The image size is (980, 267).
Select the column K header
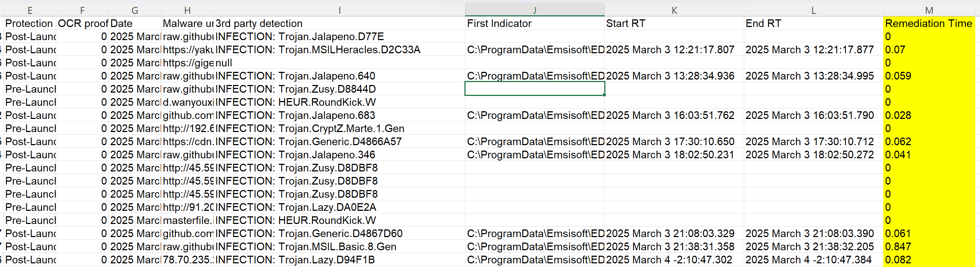pos(674,10)
